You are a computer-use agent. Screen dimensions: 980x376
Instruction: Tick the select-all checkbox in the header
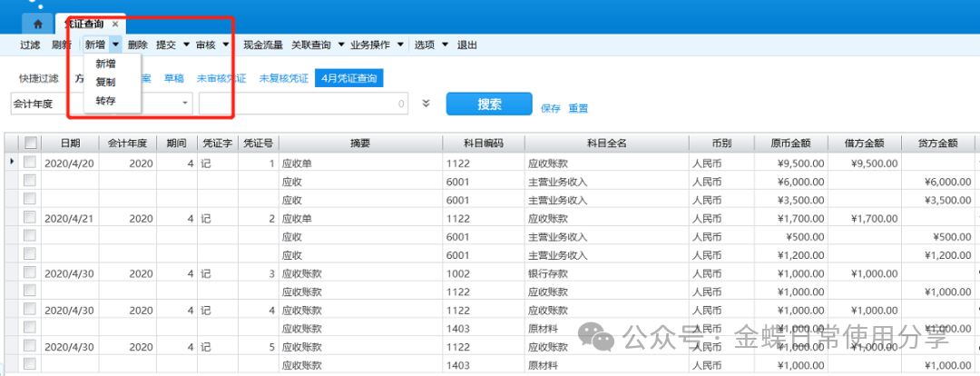(30, 143)
